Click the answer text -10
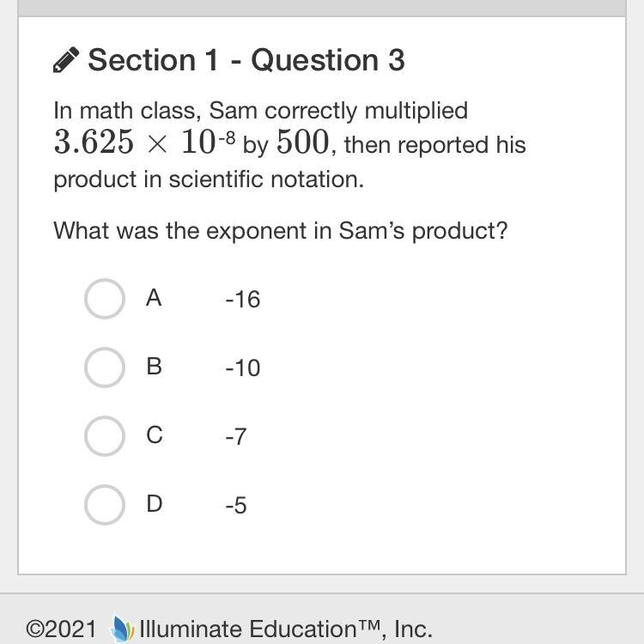644x644 pixels. click(x=242, y=368)
